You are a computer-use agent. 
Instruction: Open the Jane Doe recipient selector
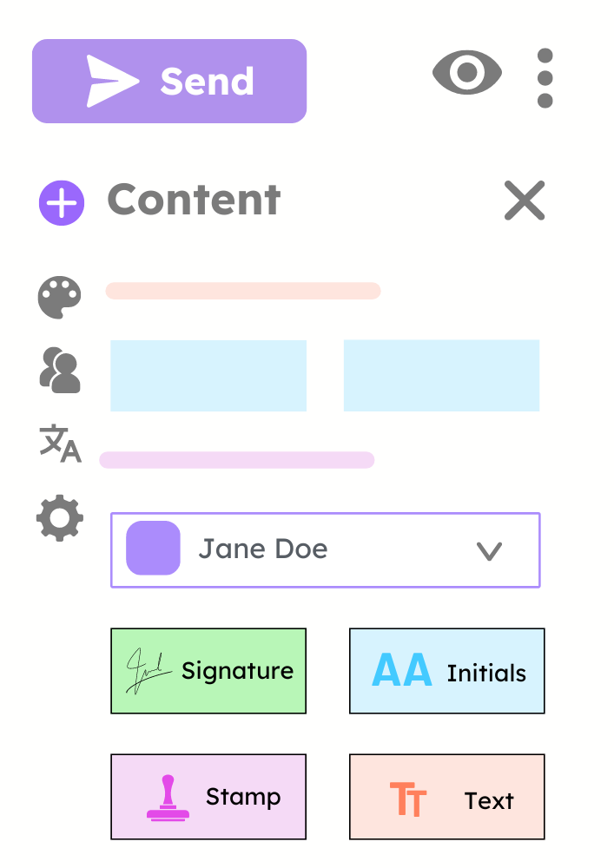(x=325, y=550)
